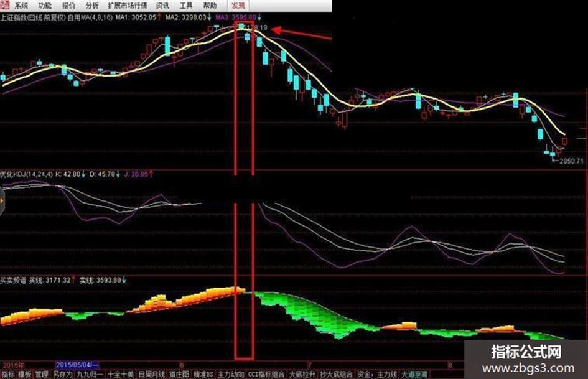Open the 资讯 menu
Viewport: 588px width, 379px height.
click(162, 6)
